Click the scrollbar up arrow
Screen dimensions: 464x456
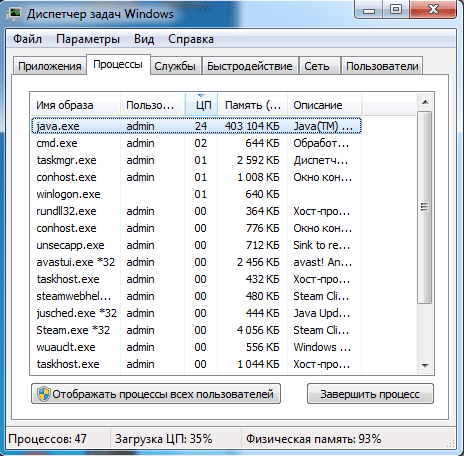click(425, 102)
